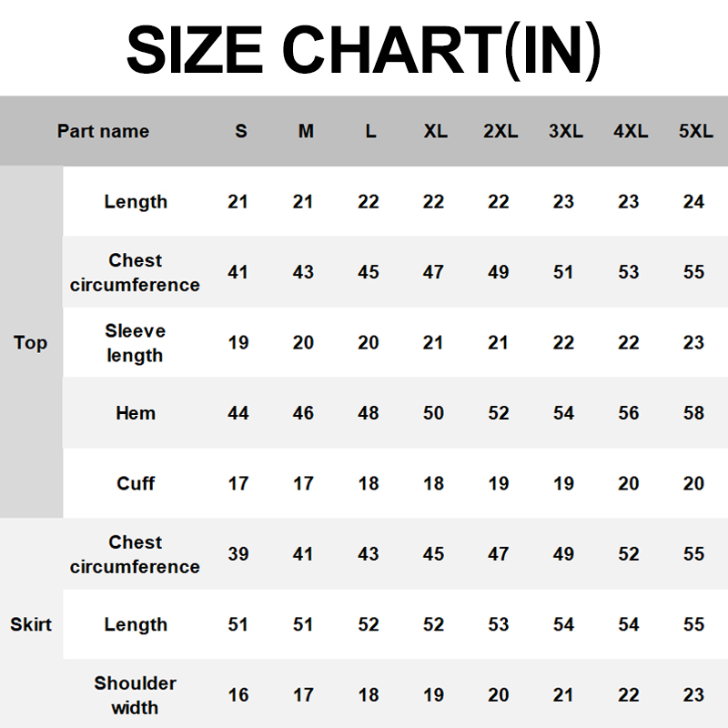The height and width of the screenshot is (728, 728).
Task: Select the '2XL' size column header
Action: coord(500,131)
